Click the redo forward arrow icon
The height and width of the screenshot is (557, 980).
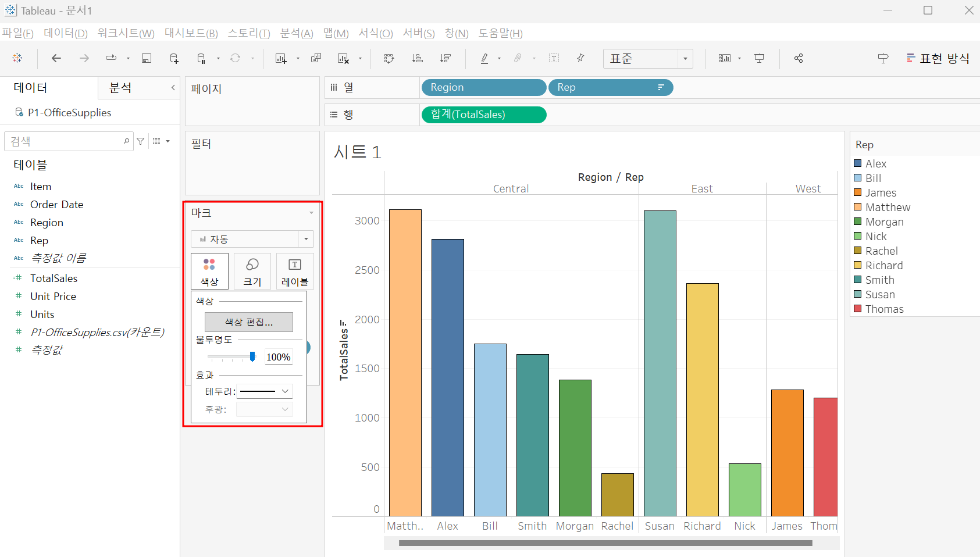(x=84, y=58)
